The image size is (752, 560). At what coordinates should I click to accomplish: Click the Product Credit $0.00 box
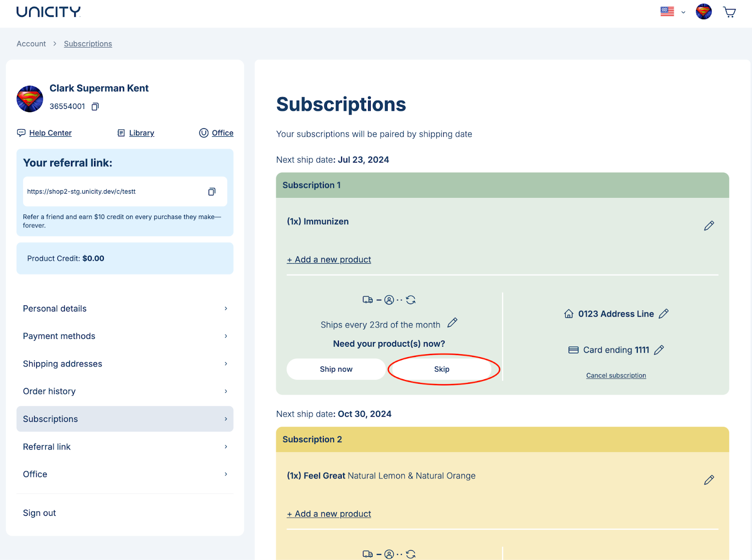[x=125, y=258]
